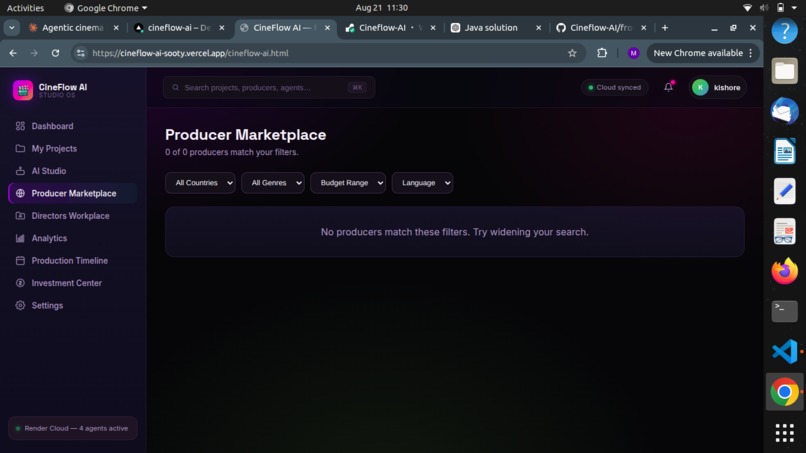Viewport: 806px width, 453px height.
Task: Click the browser forward arrow
Action: (x=34, y=53)
